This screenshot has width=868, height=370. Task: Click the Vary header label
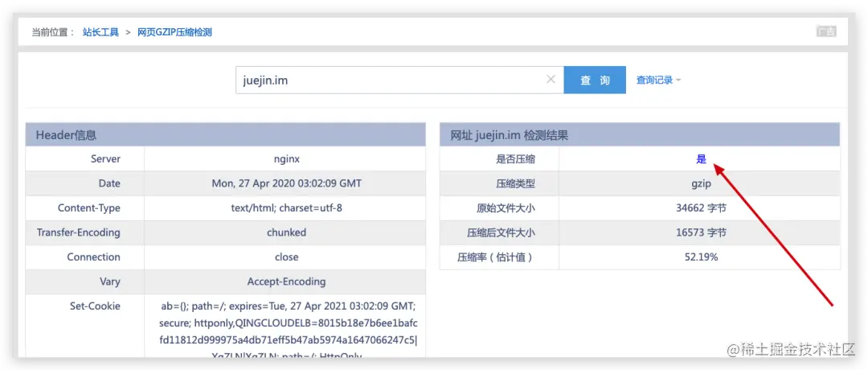109,282
